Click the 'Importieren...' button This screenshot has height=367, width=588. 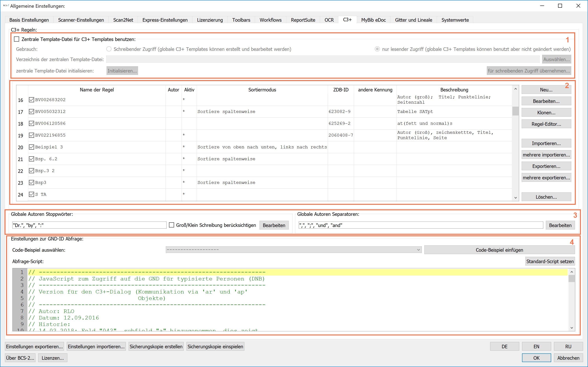pos(546,143)
